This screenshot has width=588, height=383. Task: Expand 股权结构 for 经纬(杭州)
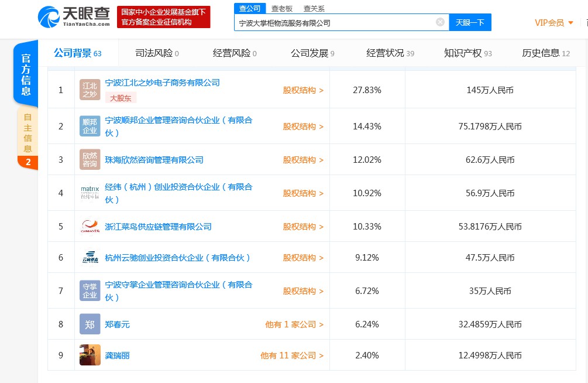click(303, 193)
